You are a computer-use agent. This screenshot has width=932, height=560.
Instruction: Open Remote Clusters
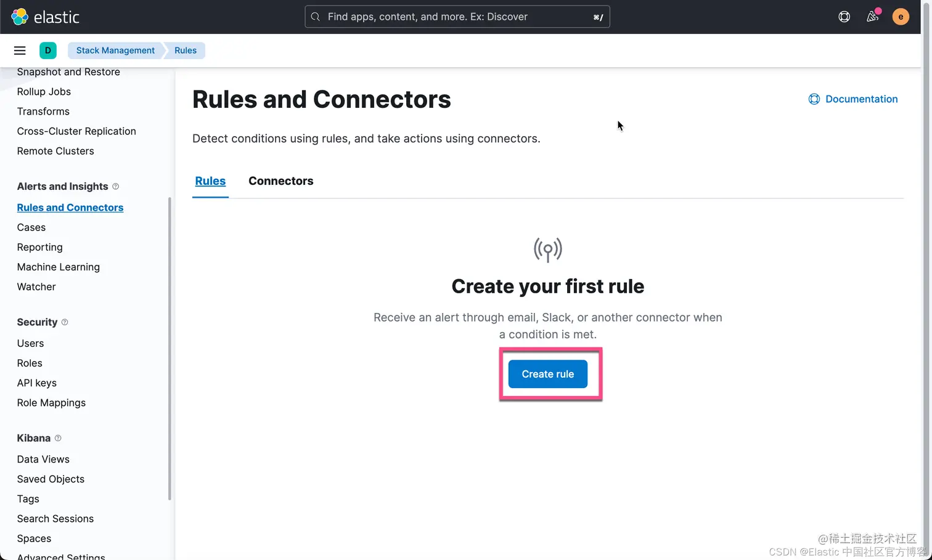(x=55, y=151)
